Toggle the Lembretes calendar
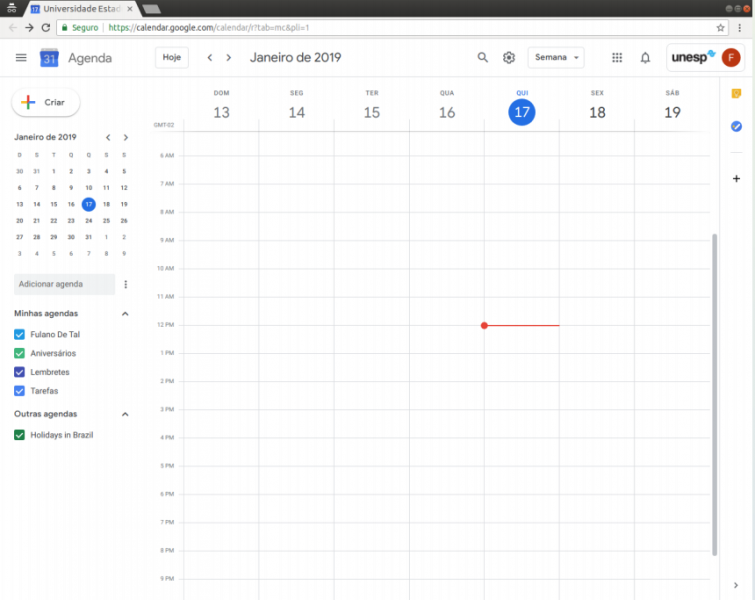Image resolution: width=755 pixels, height=600 pixels. 19,372
